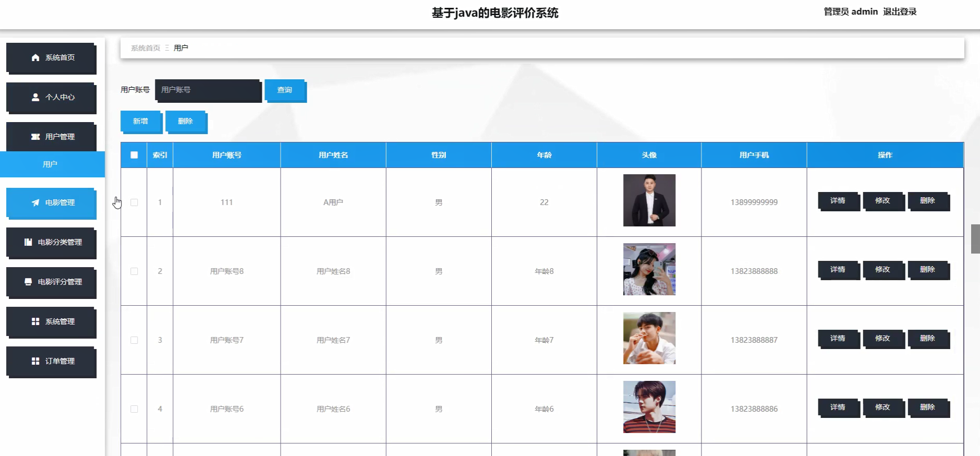
Task: Click the icon beside 电影分类管理
Action: point(28,242)
